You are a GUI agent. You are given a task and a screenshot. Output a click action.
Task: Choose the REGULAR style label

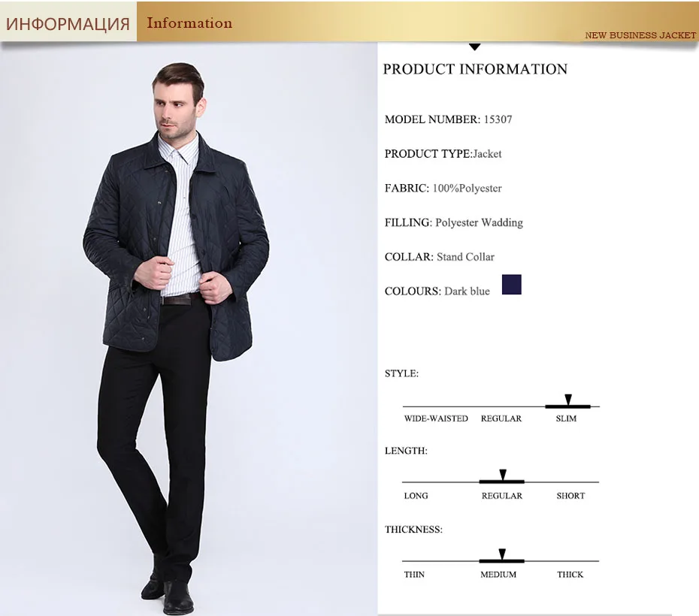point(501,418)
